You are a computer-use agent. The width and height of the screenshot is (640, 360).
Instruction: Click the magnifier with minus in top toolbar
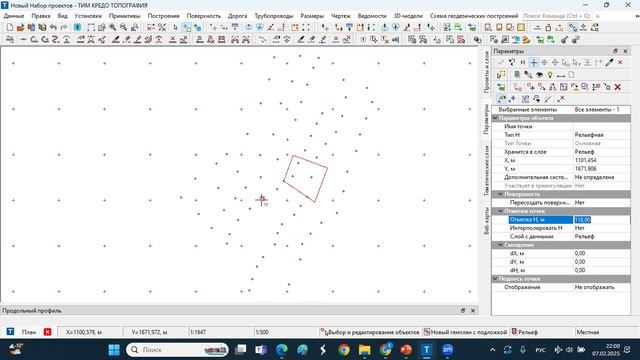(123, 28)
